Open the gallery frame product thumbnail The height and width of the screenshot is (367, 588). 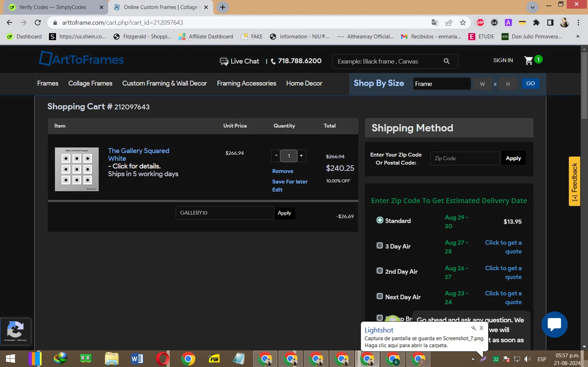(x=77, y=169)
